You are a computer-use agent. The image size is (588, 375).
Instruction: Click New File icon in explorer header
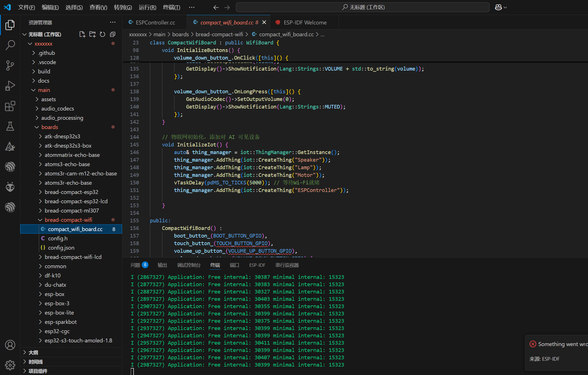click(82, 34)
